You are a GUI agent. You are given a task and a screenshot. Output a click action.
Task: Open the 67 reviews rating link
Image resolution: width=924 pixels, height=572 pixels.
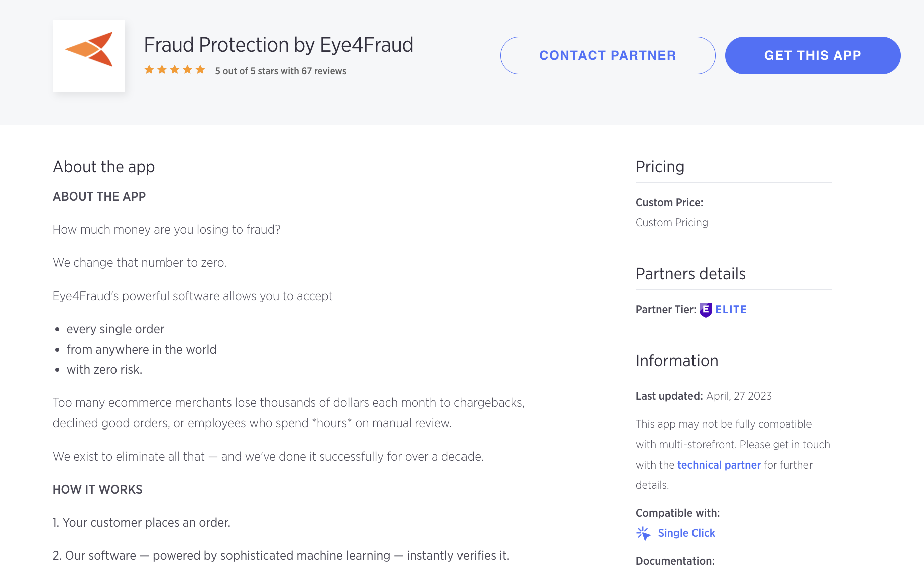click(x=281, y=71)
